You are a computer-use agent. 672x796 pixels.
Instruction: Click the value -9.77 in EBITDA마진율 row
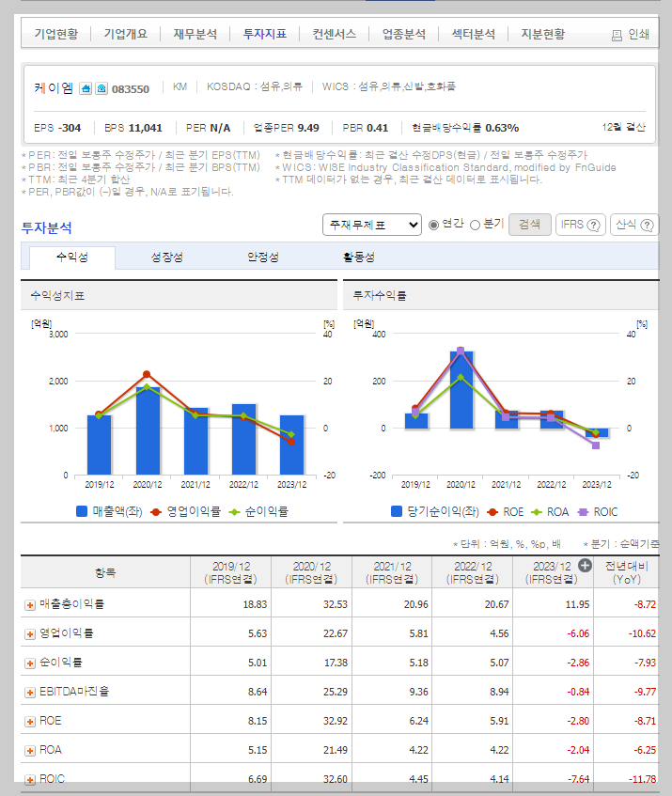[x=645, y=692]
